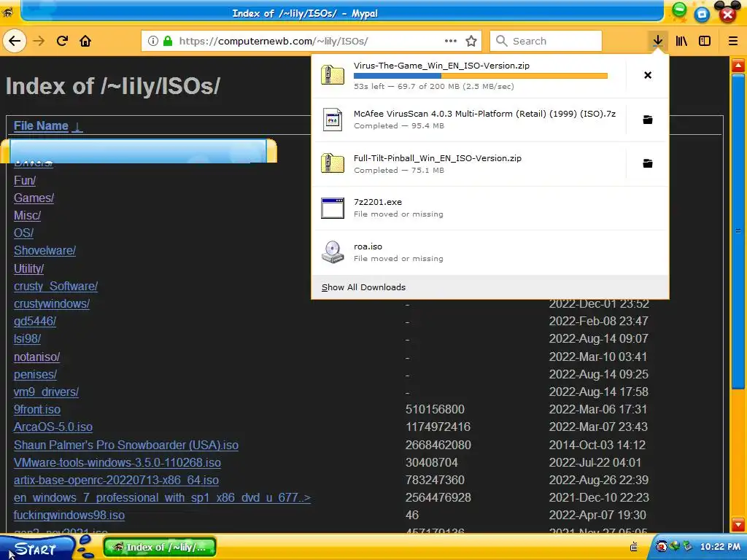This screenshot has width=747, height=560.
Task: Bookmark this page with the star
Action: pyautogui.click(x=471, y=41)
